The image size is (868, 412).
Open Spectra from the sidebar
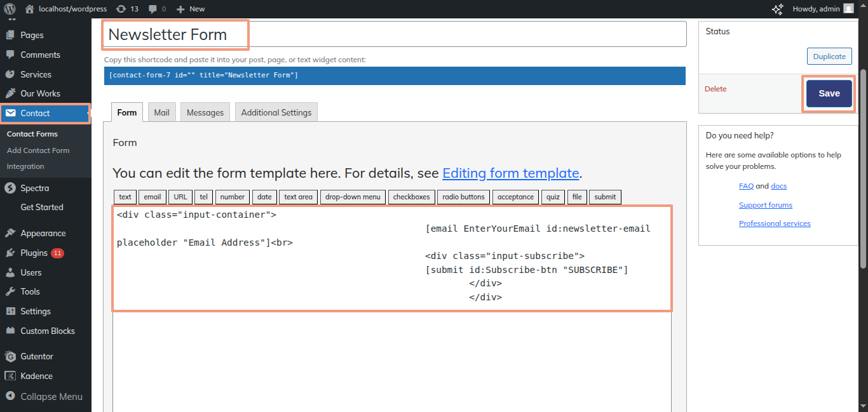pos(34,188)
